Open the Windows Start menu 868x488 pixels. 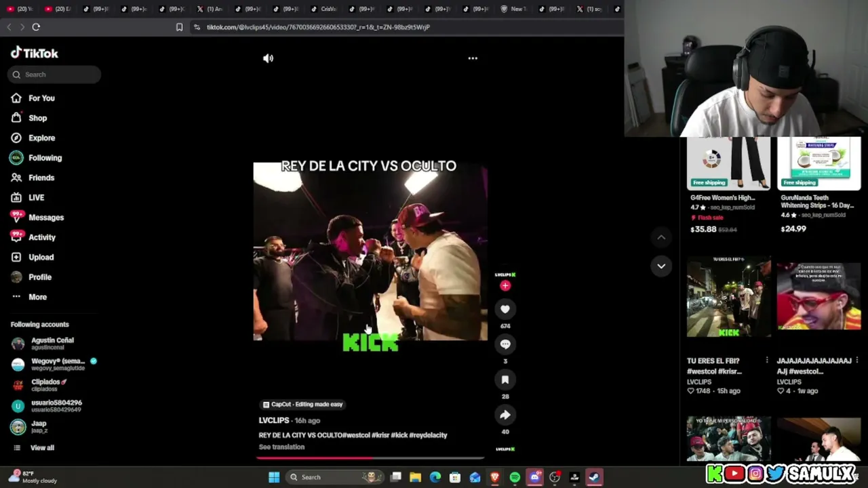click(274, 477)
